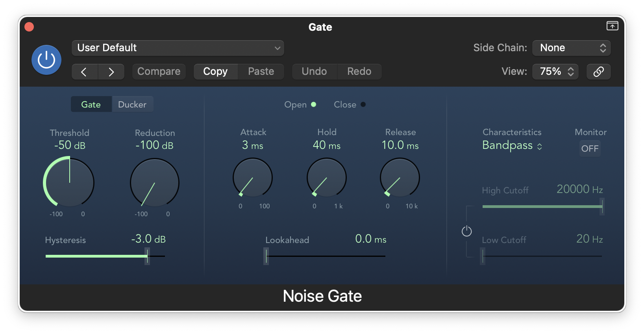Click the Reduction knob
Image resolution: width=644 pixels, height=334 pixels.
(155, 183)
